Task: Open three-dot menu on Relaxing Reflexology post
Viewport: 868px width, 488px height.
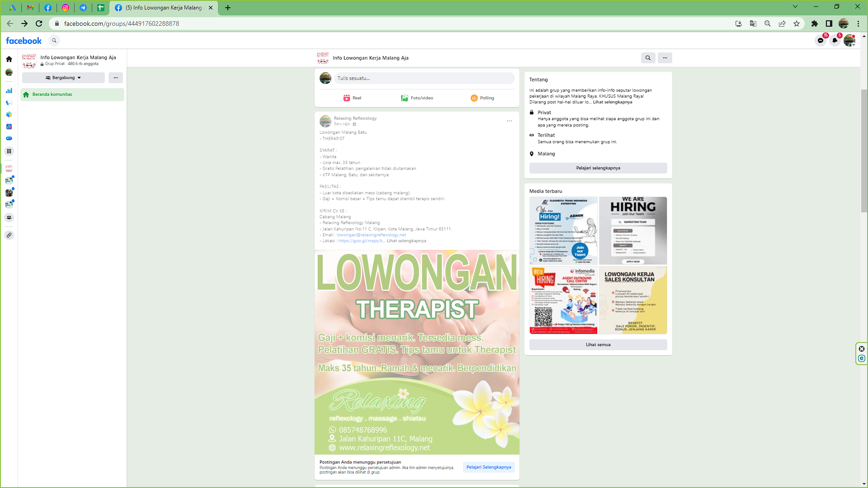Action: pos(509,121)
